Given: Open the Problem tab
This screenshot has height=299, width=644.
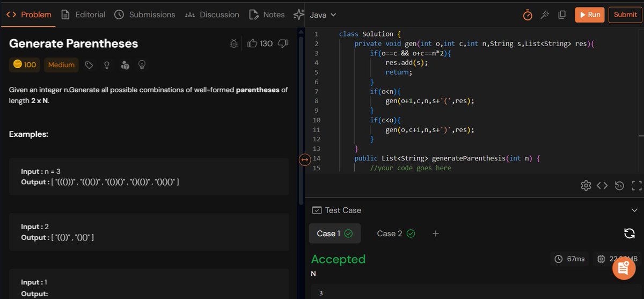Looking at the screenshot, I should [x=28, y=14].
